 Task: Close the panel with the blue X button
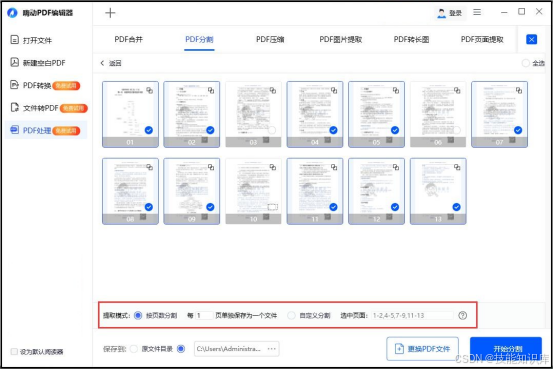pos(531,39)
